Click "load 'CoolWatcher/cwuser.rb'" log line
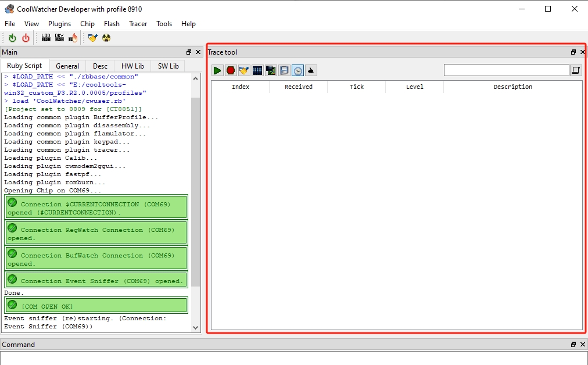Image resolution: width=588 pixels, height=365 pixels. [x=69, y=101]
